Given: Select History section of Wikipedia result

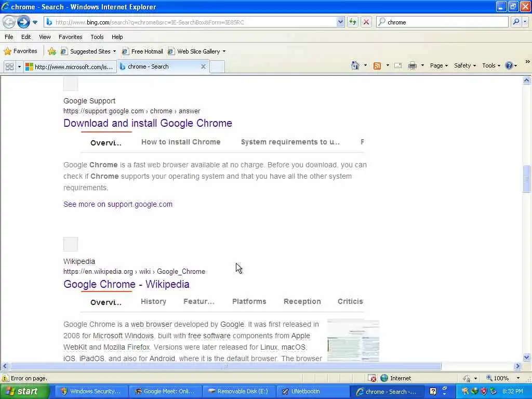Looking at the screenshot, I should click(153, 301).
